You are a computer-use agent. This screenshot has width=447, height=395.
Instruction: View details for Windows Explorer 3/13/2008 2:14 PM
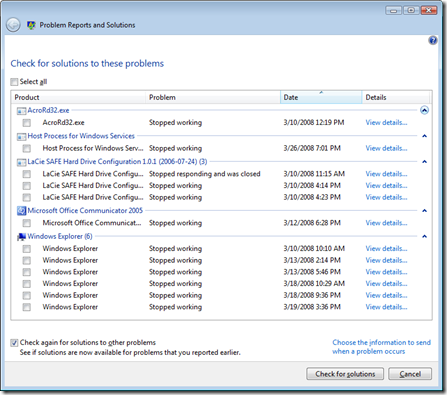coord(386,260)
